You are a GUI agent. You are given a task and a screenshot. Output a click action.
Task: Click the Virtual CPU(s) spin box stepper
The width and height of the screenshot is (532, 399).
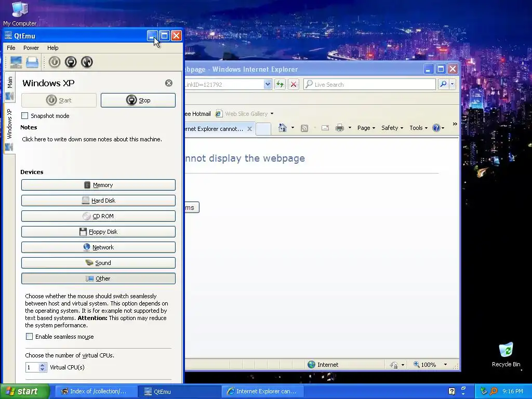click(43, 367)
